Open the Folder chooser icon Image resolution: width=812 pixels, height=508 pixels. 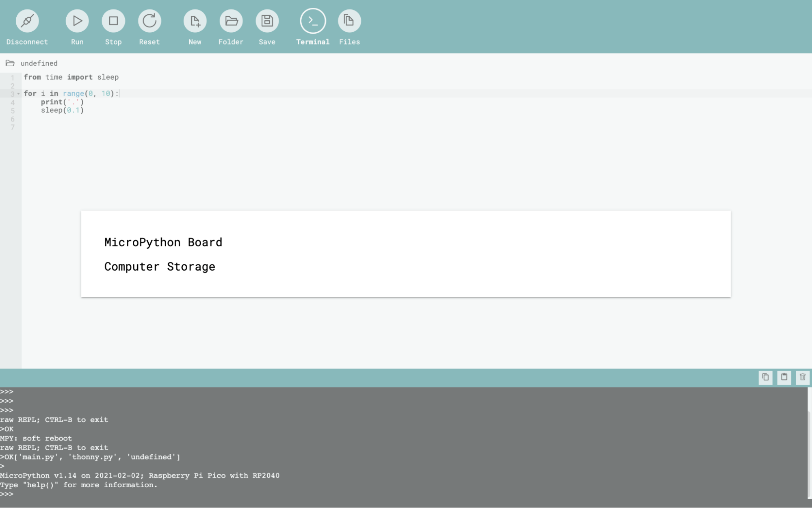click(231, 21)
